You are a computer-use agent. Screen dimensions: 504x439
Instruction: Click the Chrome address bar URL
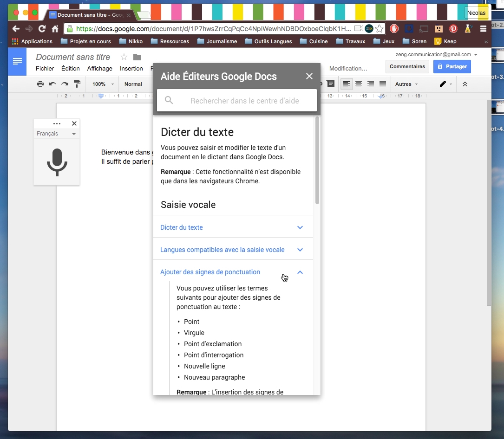213,29
